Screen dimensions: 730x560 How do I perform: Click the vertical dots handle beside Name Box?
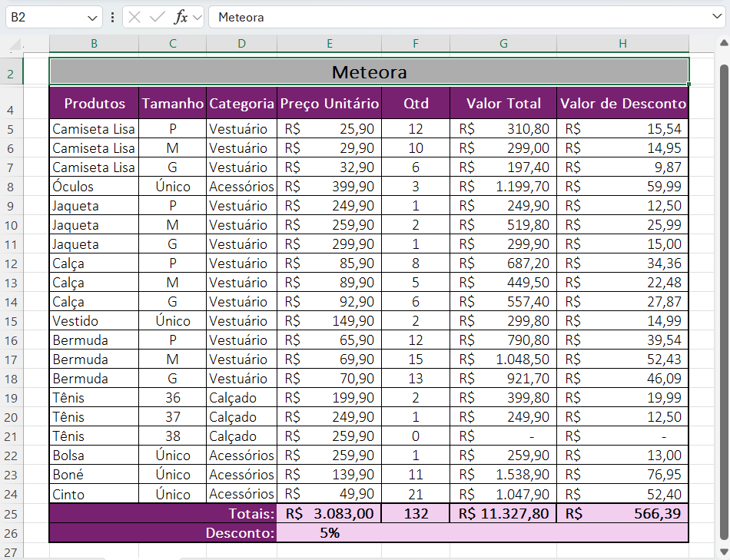tap(113, 17)
